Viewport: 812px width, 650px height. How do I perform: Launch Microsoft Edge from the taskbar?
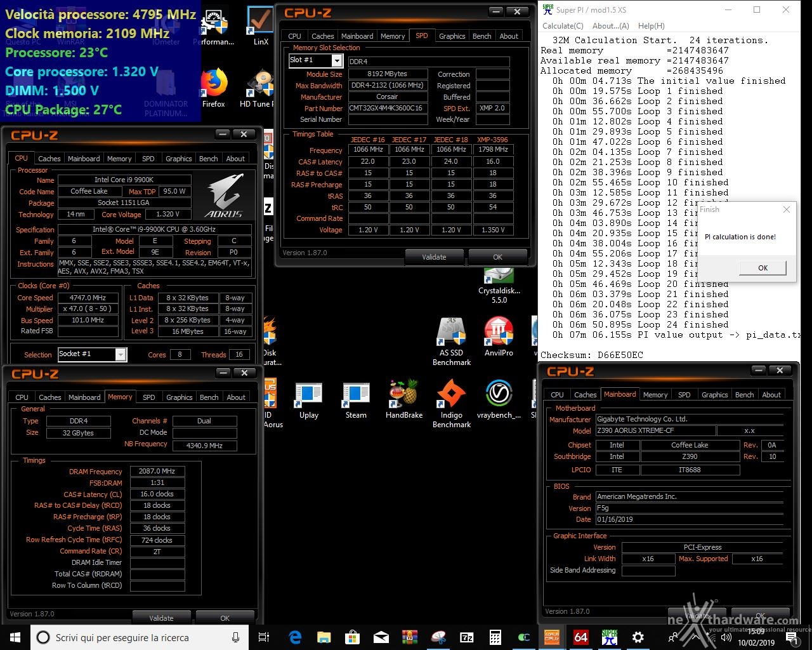(x=295, y=637)
